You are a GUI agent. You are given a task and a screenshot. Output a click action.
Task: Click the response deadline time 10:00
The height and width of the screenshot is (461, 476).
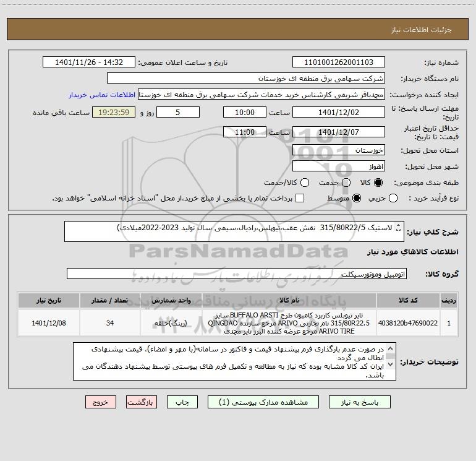pos(245,112)
